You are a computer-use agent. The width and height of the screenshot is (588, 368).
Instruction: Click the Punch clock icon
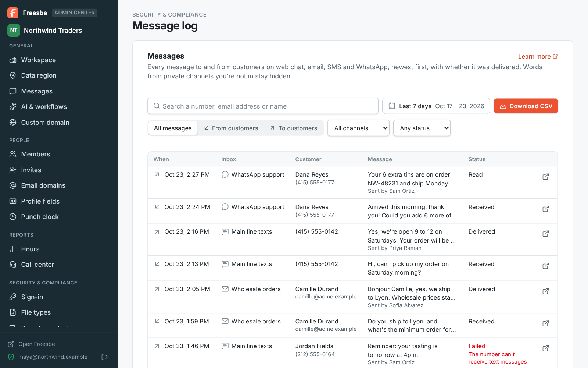13,217
